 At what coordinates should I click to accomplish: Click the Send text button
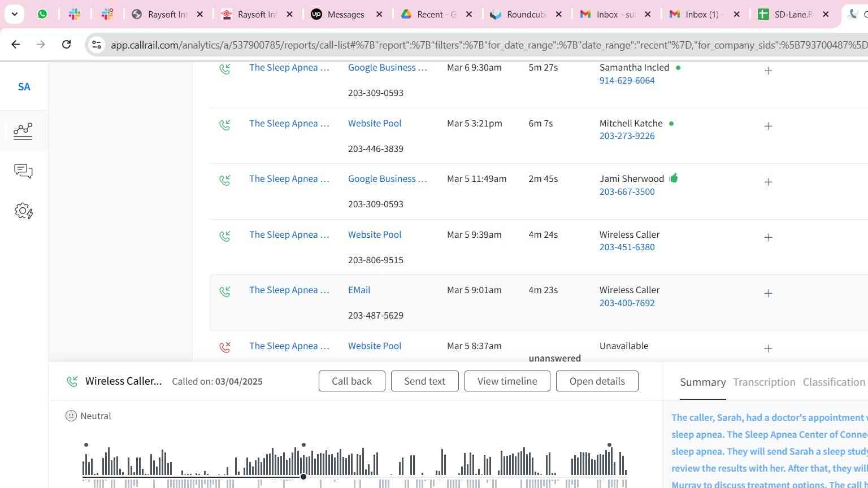click(x=424, y=381)
